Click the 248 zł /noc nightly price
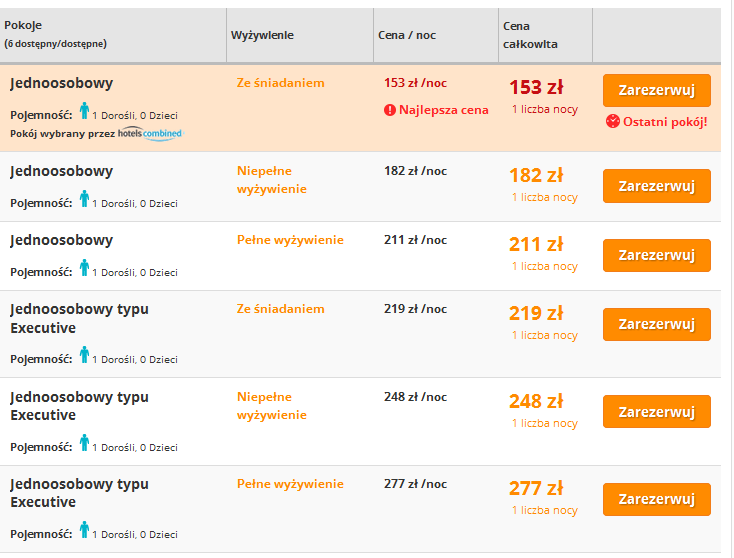The height and width of the screenshot is (558, 734). (415, 396)
